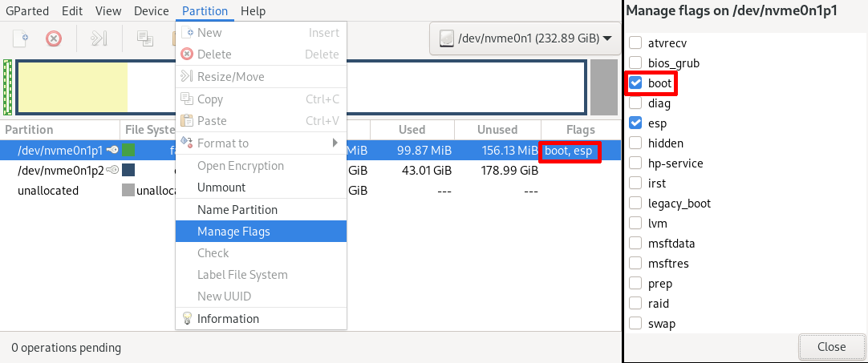Click the lightbulb Information menu icon
Viewport: 868px width, 363px height.
tap(188, 319)
